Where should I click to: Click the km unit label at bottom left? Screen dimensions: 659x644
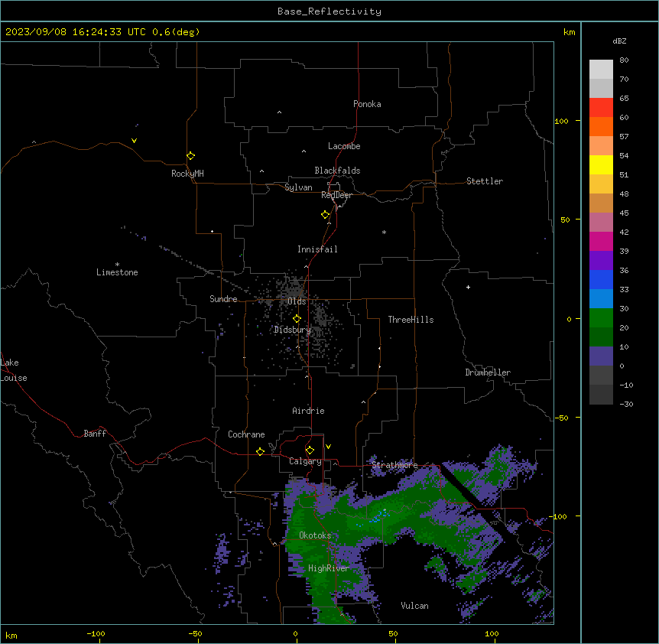[x=11, y=635]
